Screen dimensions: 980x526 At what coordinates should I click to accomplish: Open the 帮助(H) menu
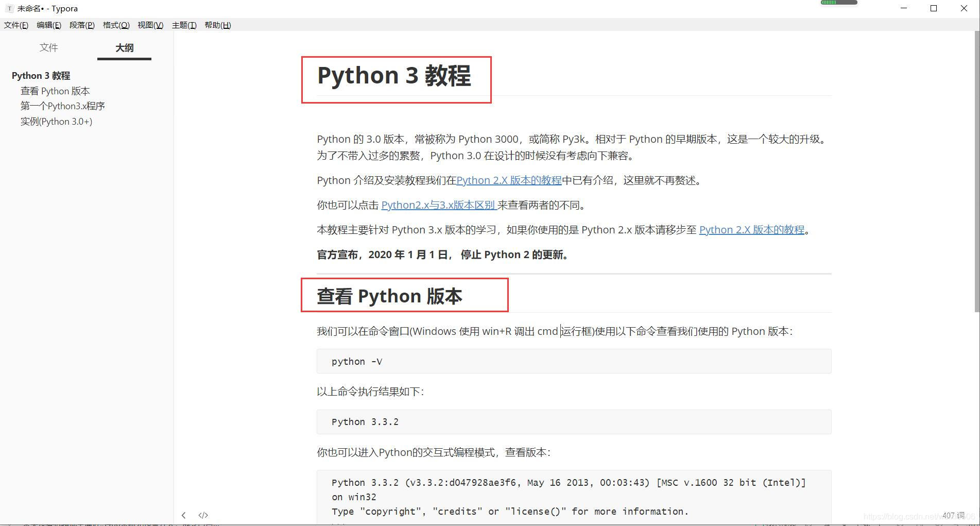coord(217,25)
